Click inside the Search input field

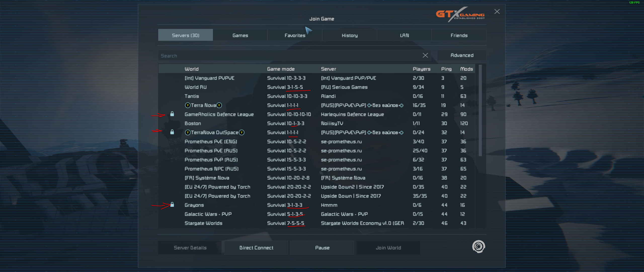point(289,56)
